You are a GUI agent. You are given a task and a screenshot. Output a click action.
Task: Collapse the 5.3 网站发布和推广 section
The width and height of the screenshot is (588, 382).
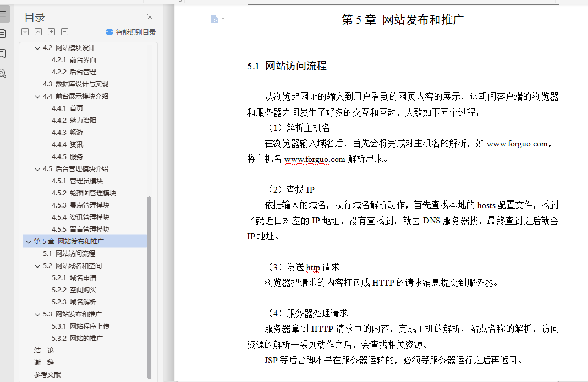coord(37,314)
